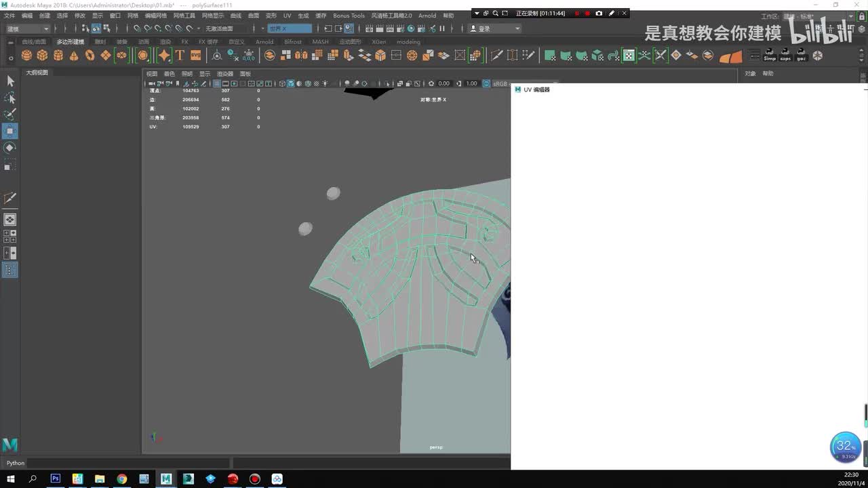
Task: Click the Python command line input field
Action: pyautogui.click(x=129, y=464)
